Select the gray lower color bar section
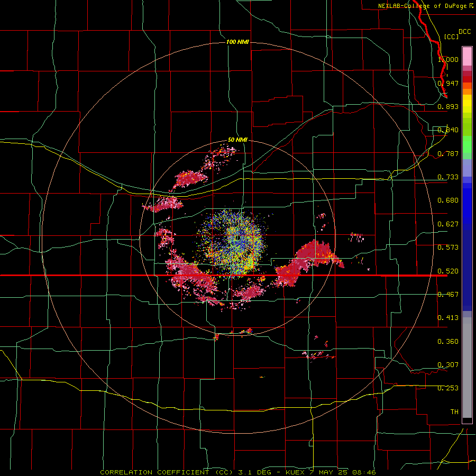Screen dimensions: 476x476 pos(467,368)
